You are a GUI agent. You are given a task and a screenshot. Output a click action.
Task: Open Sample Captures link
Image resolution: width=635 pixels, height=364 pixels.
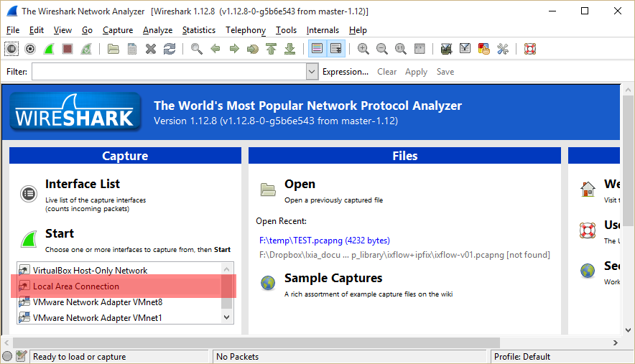point(333,278)
